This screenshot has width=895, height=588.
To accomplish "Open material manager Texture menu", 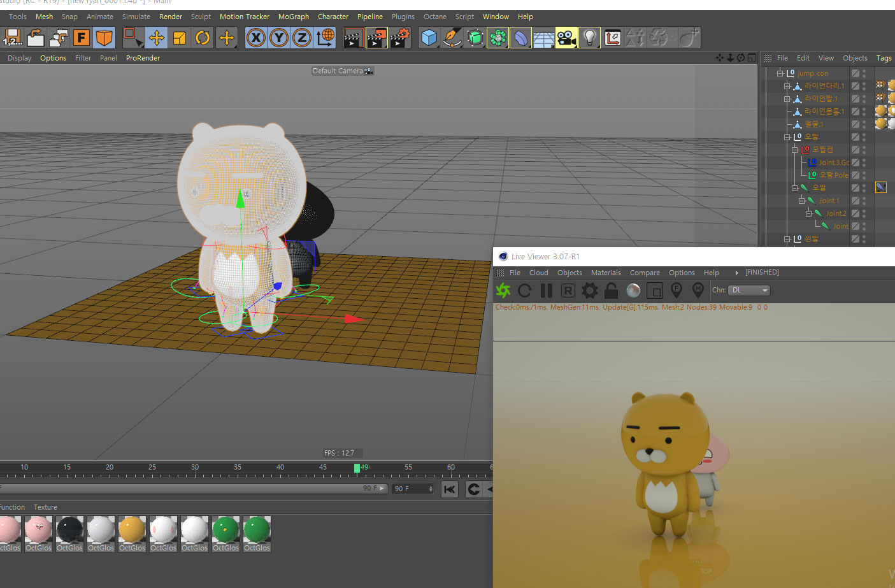I will 45,507.
